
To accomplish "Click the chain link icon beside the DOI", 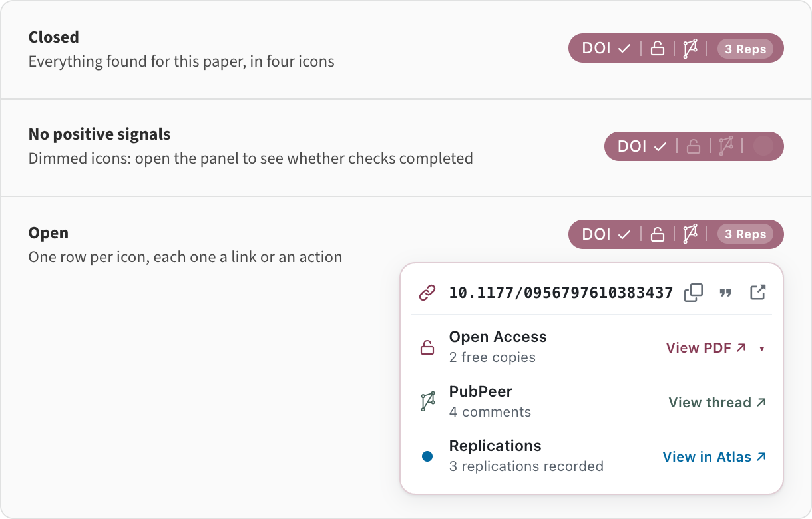I will pyautogui.click(x=427, y=293).
